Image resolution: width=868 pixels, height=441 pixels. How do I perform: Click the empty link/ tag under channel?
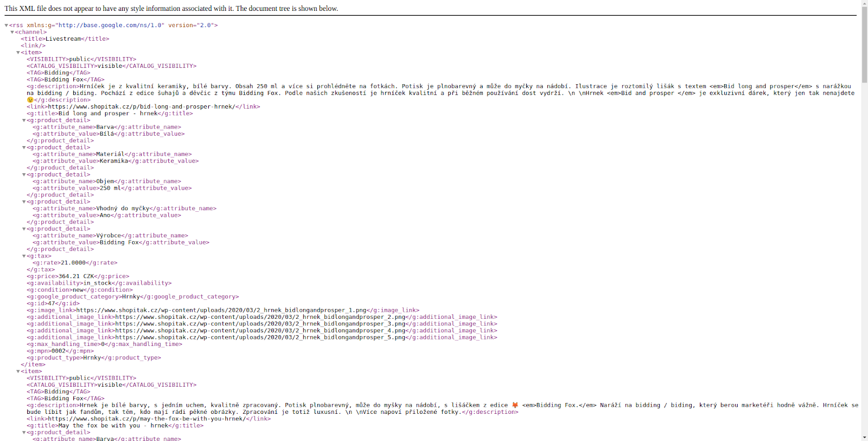point(33,46)
